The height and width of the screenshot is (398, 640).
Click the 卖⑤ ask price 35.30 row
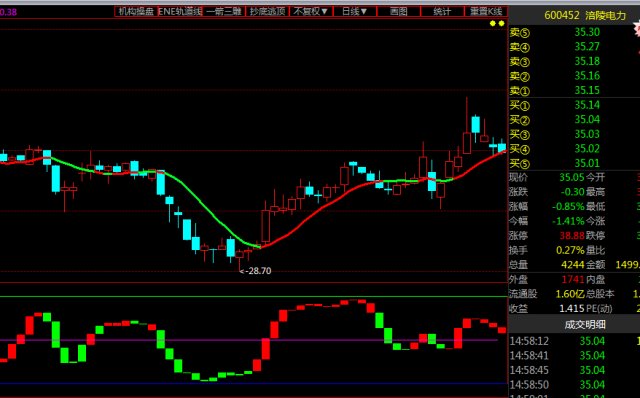click(x=574, y=32)
